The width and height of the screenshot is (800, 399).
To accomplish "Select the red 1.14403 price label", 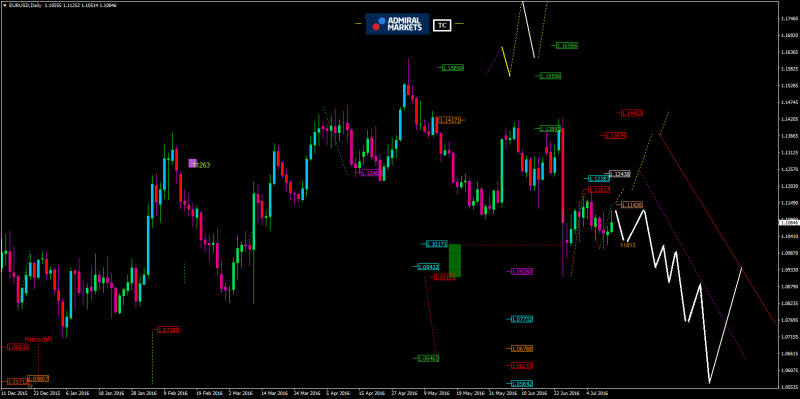I will [632, 113].
